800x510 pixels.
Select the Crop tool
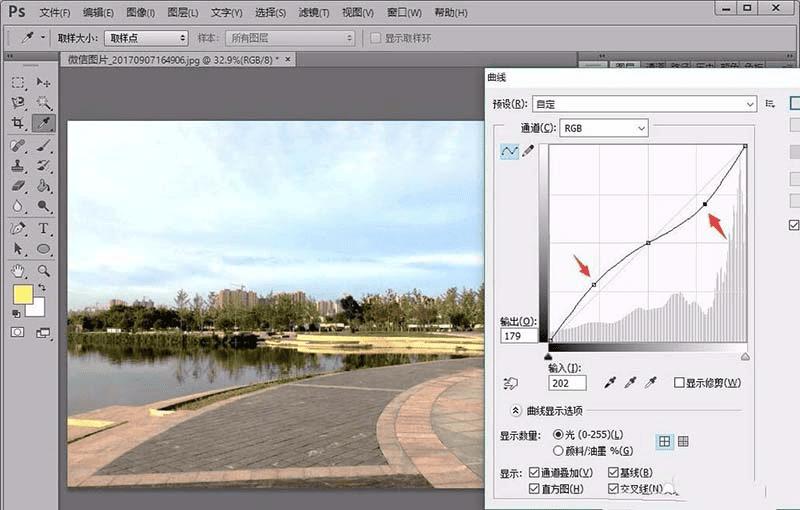[18, 123]
